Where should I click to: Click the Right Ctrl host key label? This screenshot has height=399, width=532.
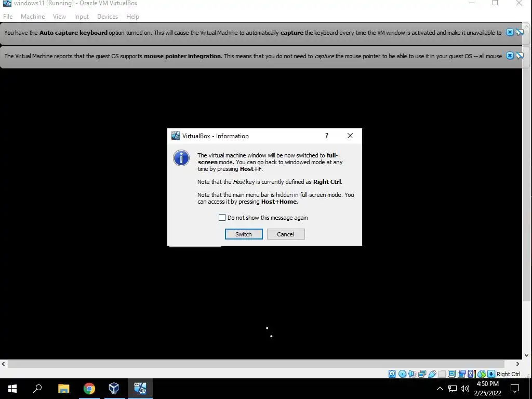[x=508, y=374]
